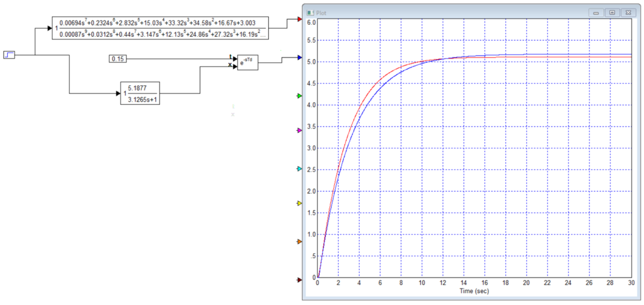This screenshot has width=644, height=305.
Task: Click the orange plot input connector
Action: click(x=300, y=241)
